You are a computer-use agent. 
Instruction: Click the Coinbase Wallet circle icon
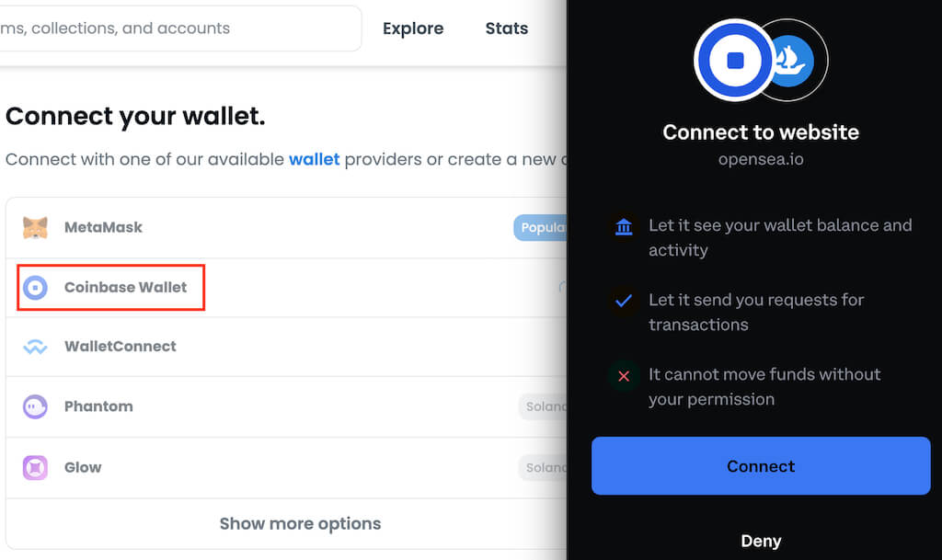pos(35,287)
